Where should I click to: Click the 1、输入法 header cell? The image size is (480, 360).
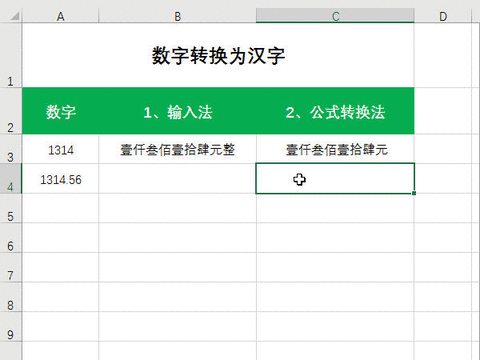pos(178,111)
